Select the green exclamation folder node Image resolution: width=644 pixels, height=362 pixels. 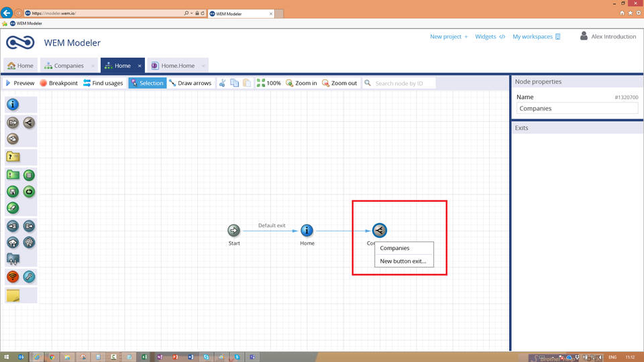(13, 175)
